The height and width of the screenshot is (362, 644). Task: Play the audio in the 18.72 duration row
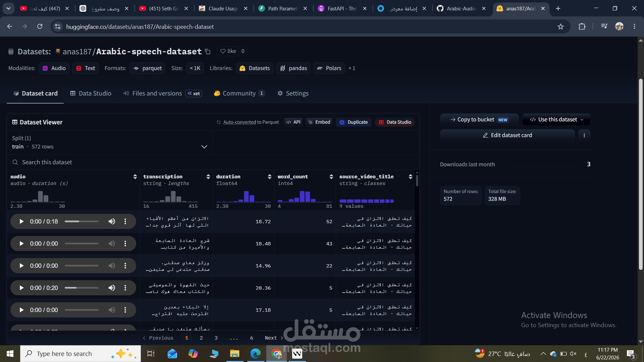click(21, 222)
